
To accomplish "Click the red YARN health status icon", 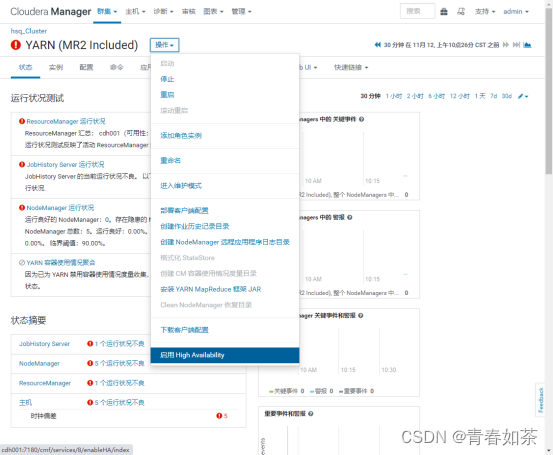I will tap(16, 45).
